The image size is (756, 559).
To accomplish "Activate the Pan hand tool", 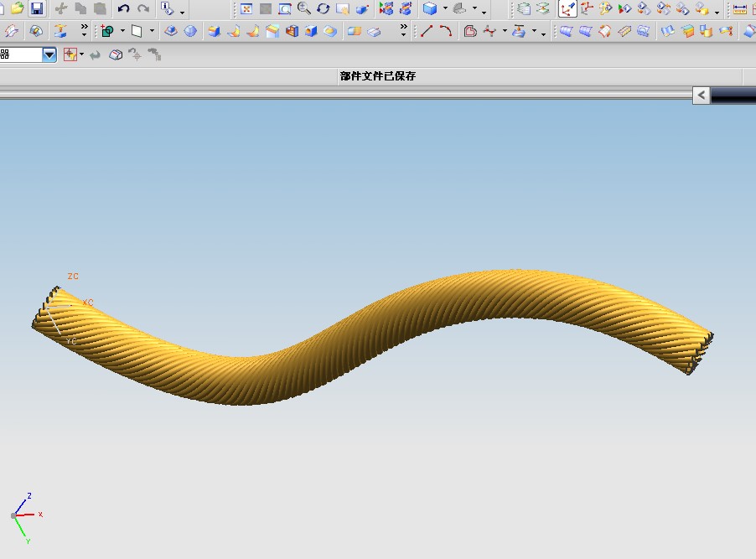I will pyautogui.click(x=343, y=8).
